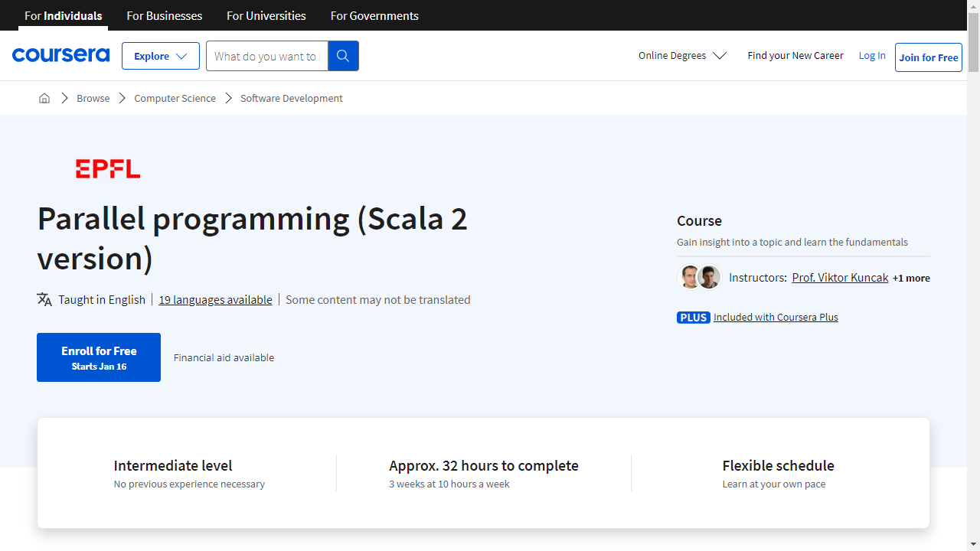The width and height of the screenshot is (980, 551).
Task: Focus the 'What do you want to' search field
Action: 266,56
